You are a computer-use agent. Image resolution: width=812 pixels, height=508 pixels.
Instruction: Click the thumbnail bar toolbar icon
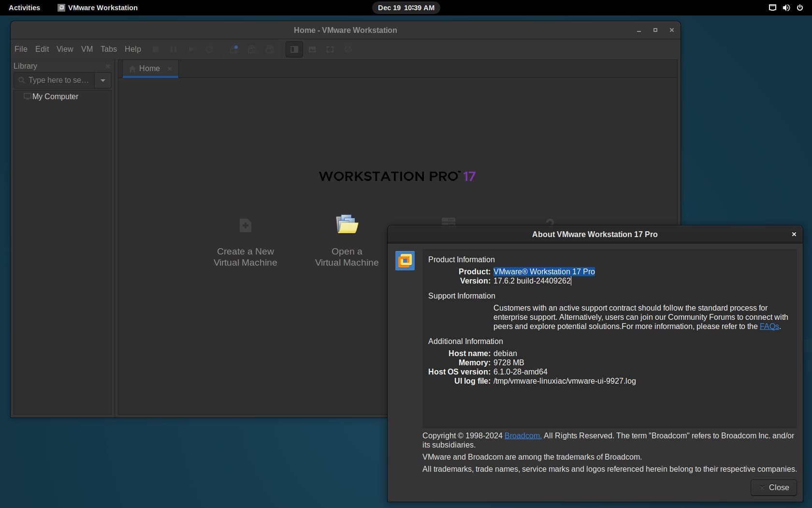(312, 49)
